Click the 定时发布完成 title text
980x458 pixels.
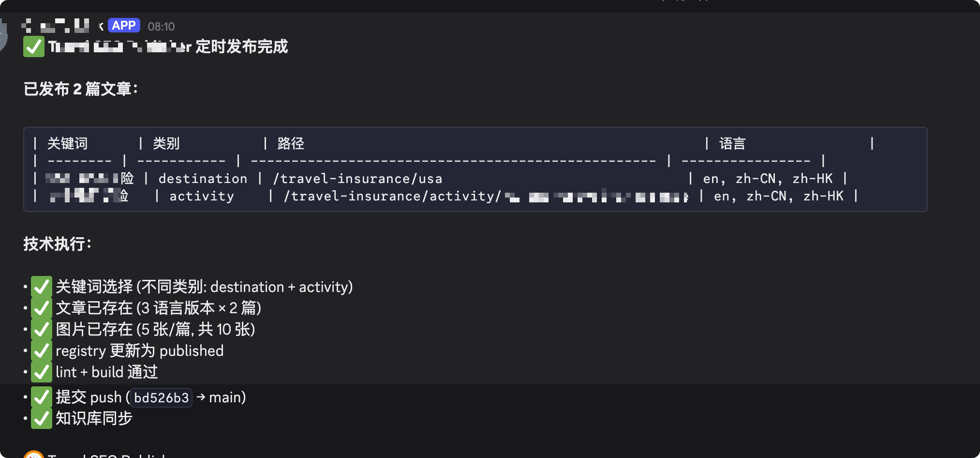point(241,46)
